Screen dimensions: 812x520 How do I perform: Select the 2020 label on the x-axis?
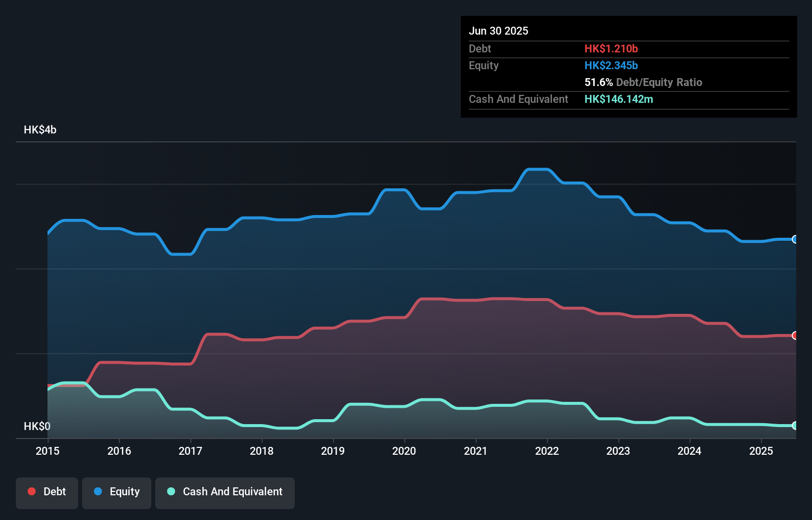404,451
